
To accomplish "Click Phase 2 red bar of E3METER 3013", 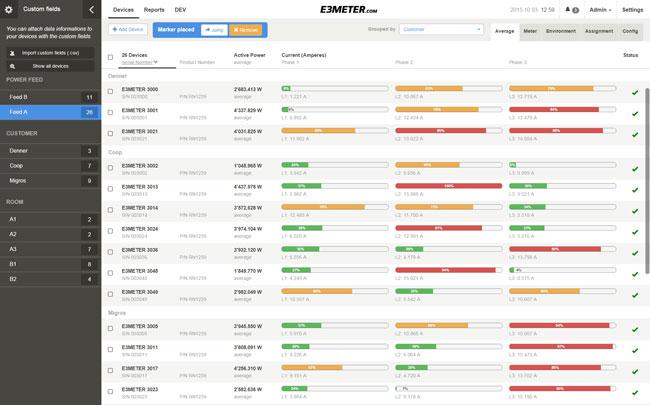I will pyautogui.click(x=449, y=186).
